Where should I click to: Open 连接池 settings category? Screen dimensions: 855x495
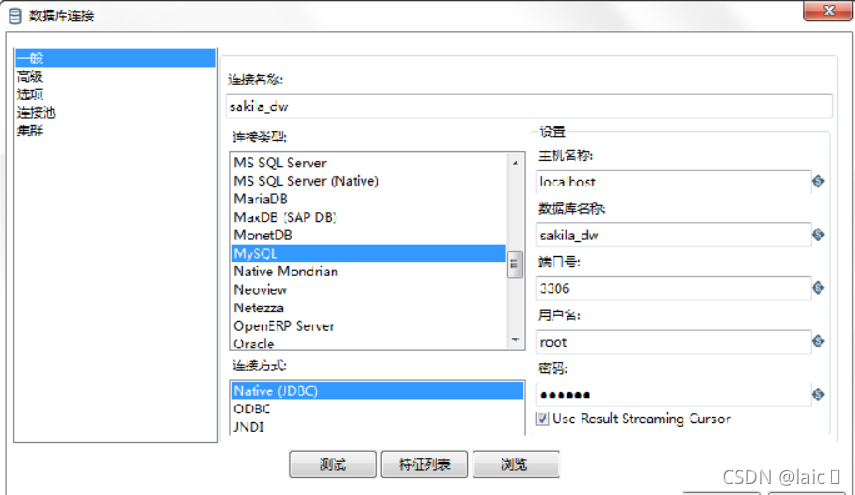tap(36, 113)
